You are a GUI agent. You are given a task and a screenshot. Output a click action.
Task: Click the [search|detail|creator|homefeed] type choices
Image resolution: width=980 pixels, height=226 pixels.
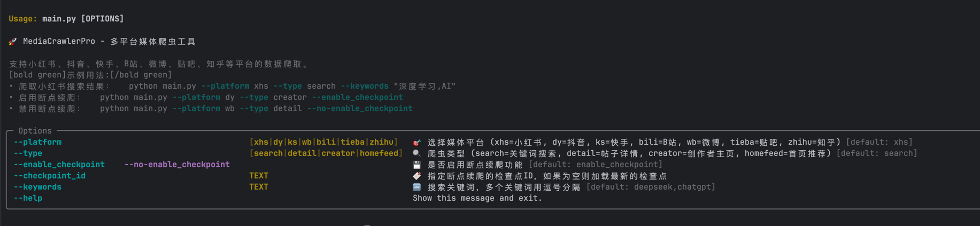[x=326, y=153]
